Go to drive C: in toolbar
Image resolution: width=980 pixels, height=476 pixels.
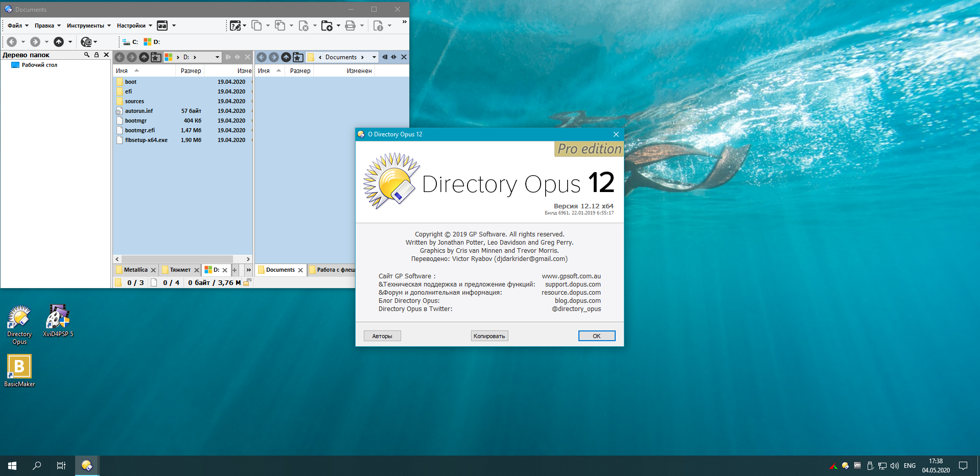pyautogui.click(x=131, y=42)
